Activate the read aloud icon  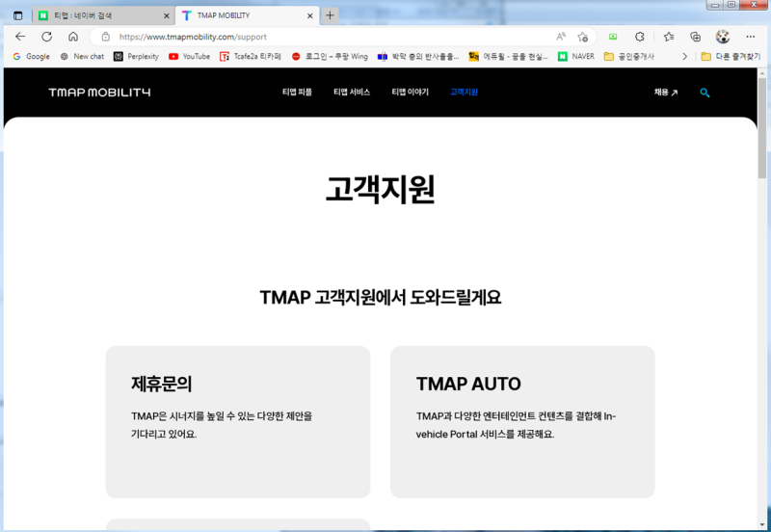coord(561,37)
